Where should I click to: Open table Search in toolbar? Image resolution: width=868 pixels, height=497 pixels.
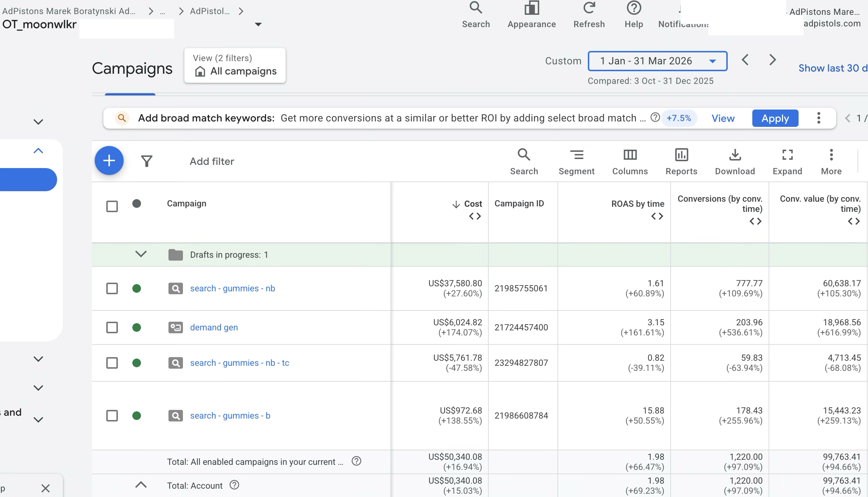click(524, 155)
